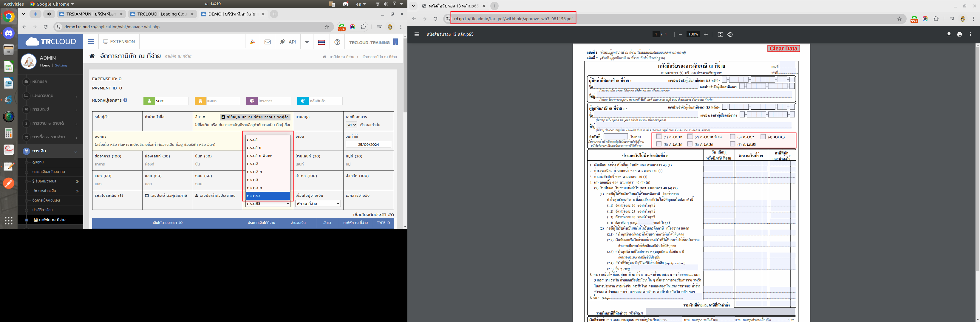
Task: Choose ภ.ง.ด.3 ก from the dropdown list
Action: [268, 188]
